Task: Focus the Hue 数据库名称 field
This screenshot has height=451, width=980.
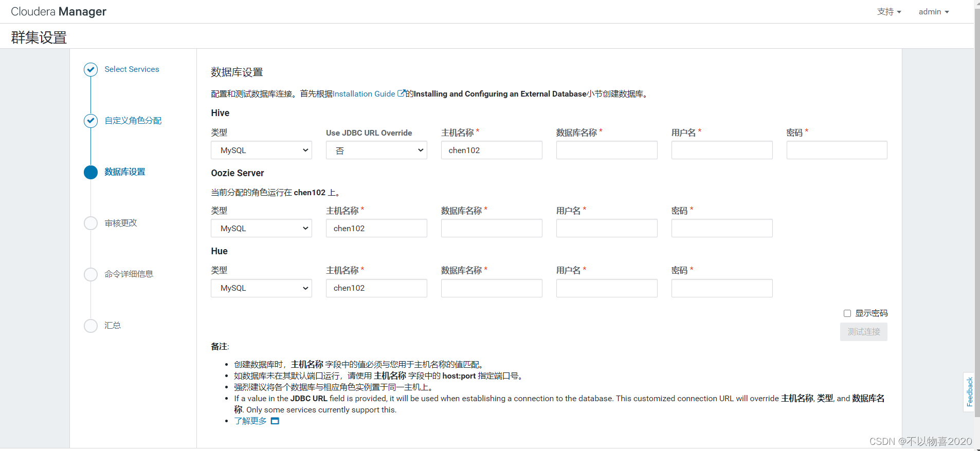Action: point(492,288)
